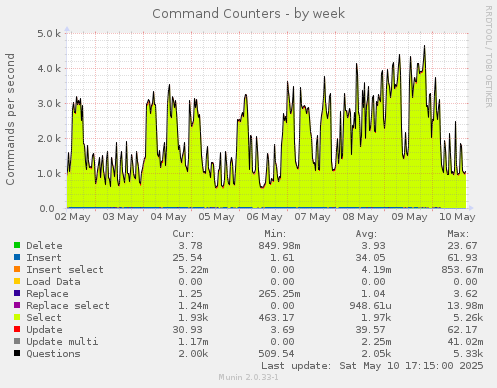This screenshot has width=497, height=388.
Task: Click Insert current value 25.54
Action: [x=187, y=258]
